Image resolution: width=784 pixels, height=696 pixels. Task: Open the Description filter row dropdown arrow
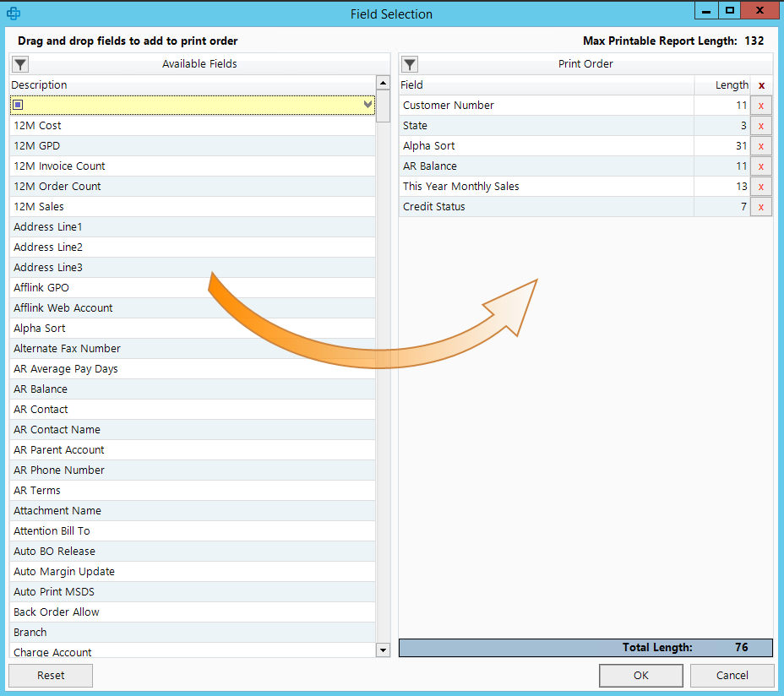tap(368, 105)
